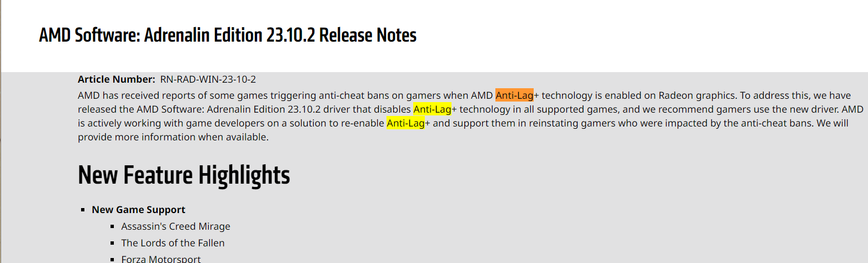Select the yellow Anti-Lag highlight after 'disables'
The height and width of the screenshot is (263, 868).
pos(432,109)
